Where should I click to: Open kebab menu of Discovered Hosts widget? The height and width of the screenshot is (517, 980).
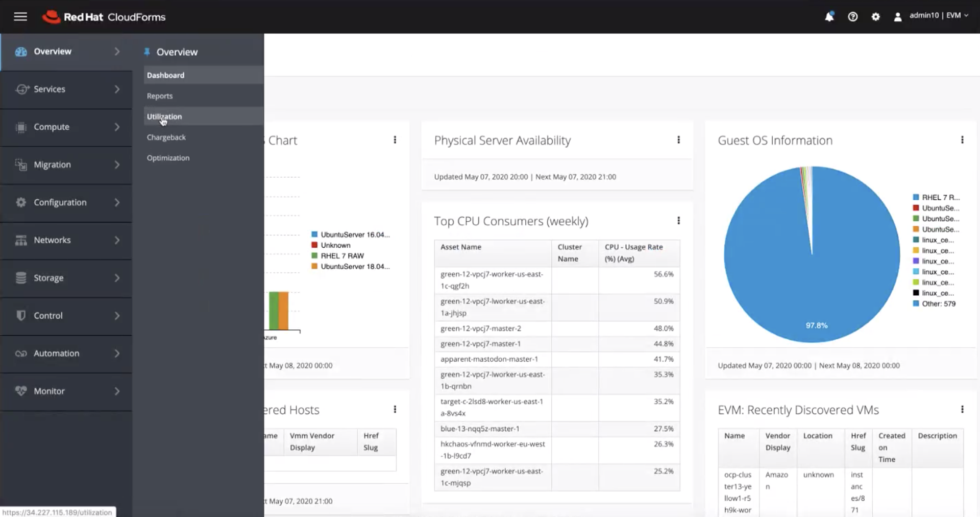395,409
